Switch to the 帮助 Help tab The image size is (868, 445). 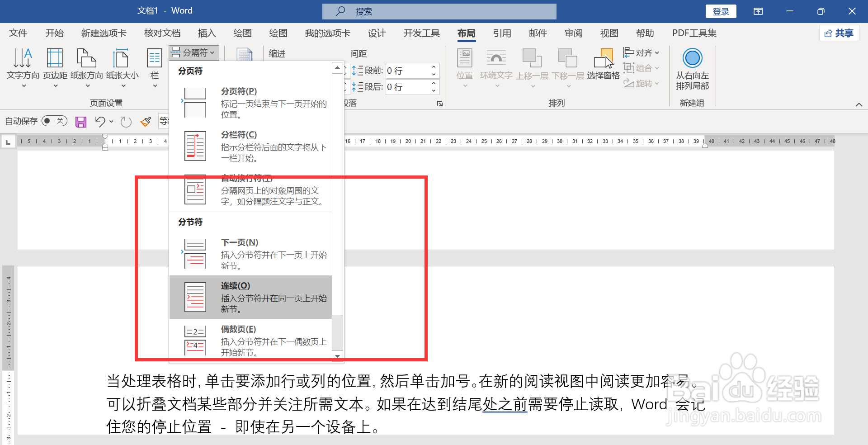(645, 33)
